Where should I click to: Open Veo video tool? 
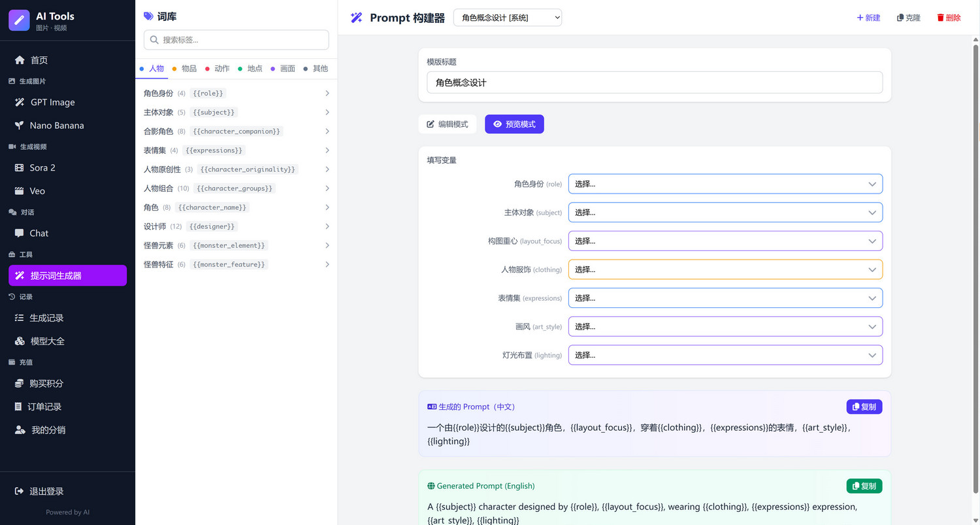pyautogui.click(x=37, y=191)
